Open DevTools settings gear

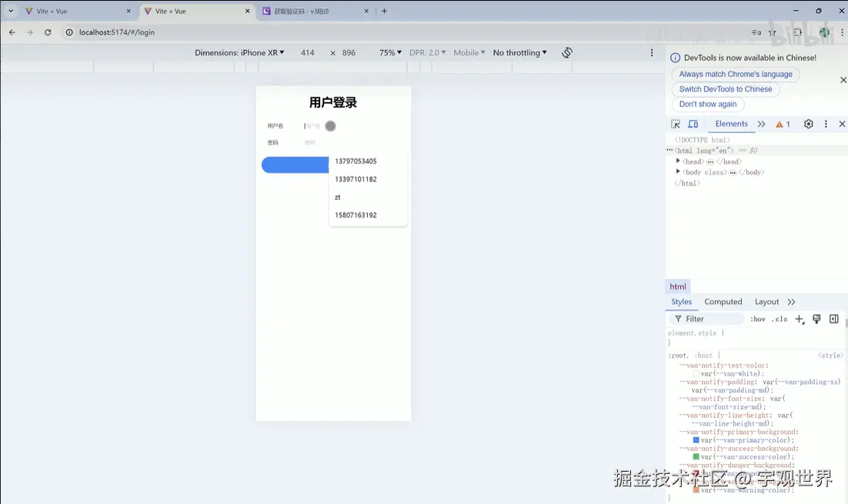(809, 124)
